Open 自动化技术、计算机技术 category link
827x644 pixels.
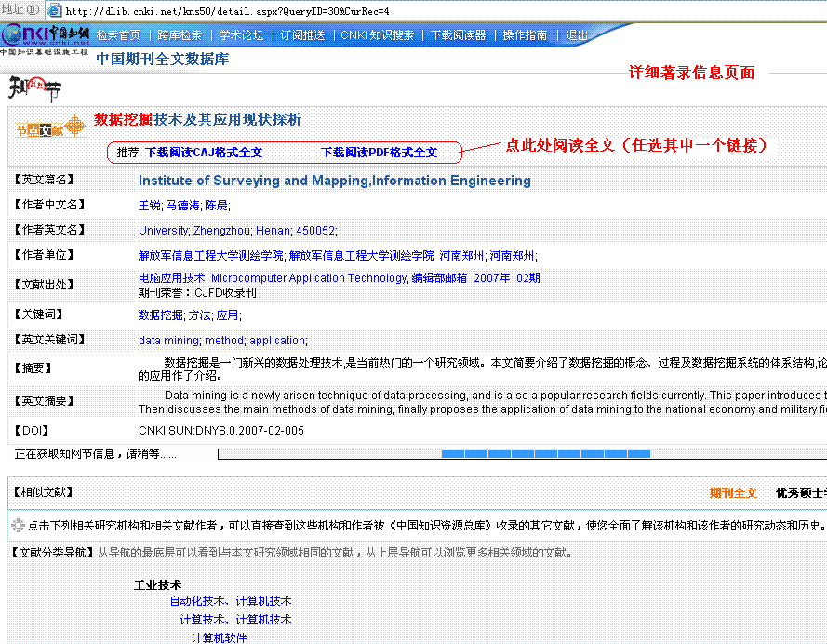coord(231,601)
